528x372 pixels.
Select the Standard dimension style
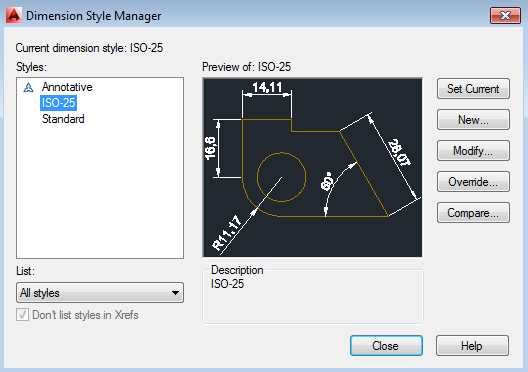point(63,119)
